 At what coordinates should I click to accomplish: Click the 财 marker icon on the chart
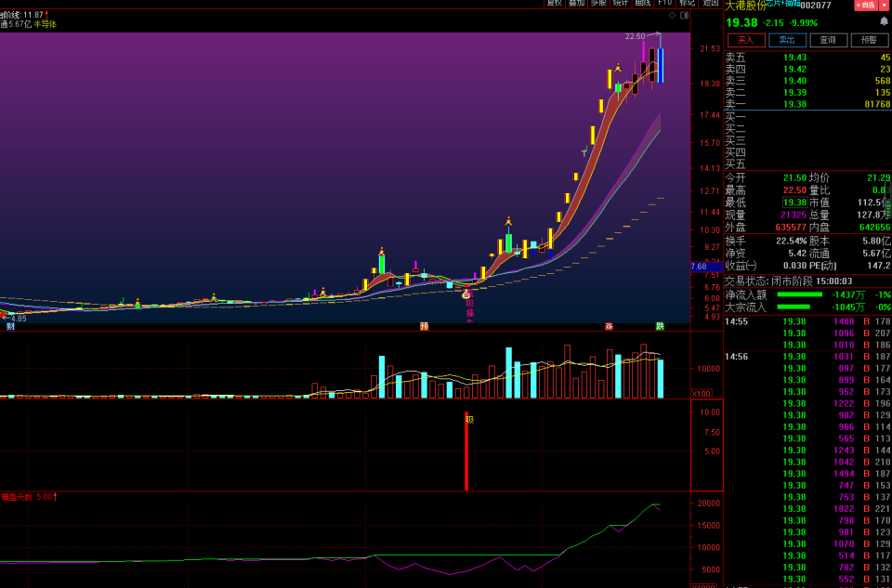coord(10,326)
